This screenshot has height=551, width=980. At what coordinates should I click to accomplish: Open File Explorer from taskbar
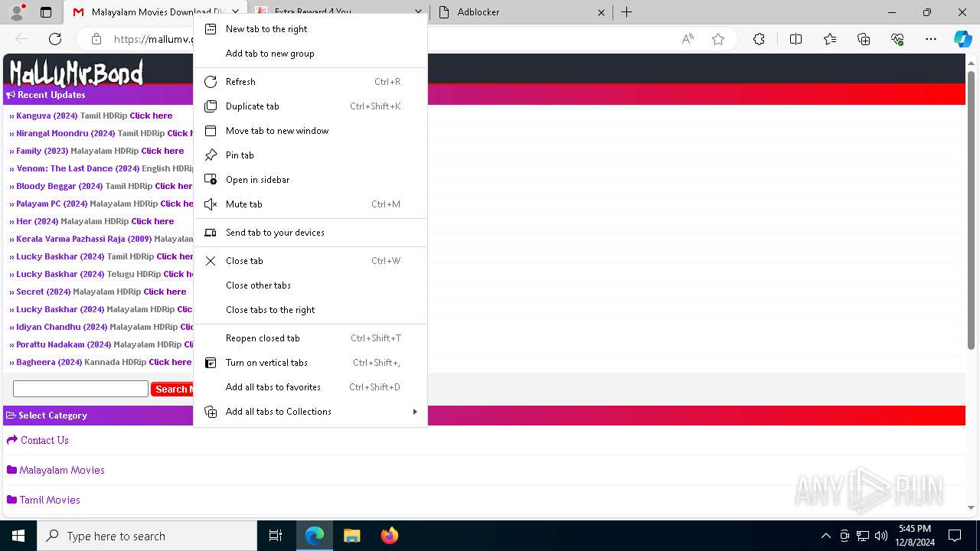[351, 536]
